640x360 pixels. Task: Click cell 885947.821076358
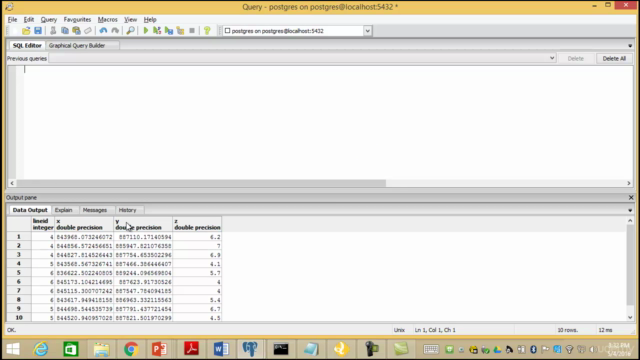point(143,246)
